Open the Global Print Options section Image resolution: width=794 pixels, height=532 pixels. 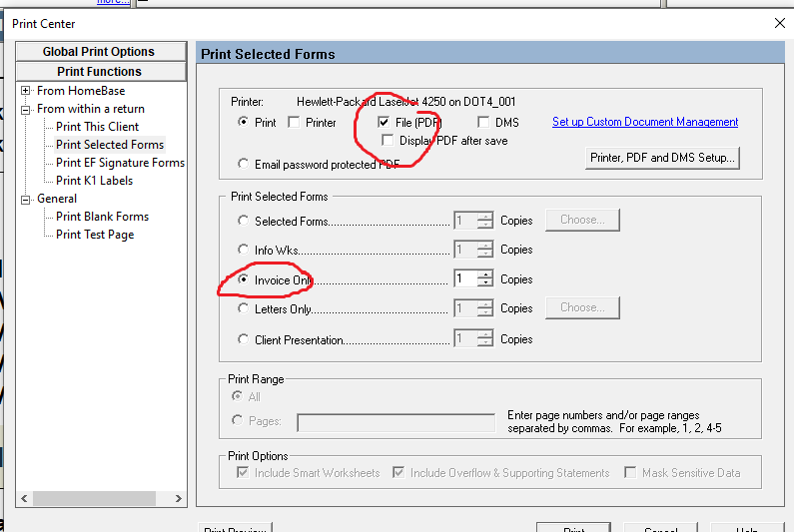tap(99, 52)
